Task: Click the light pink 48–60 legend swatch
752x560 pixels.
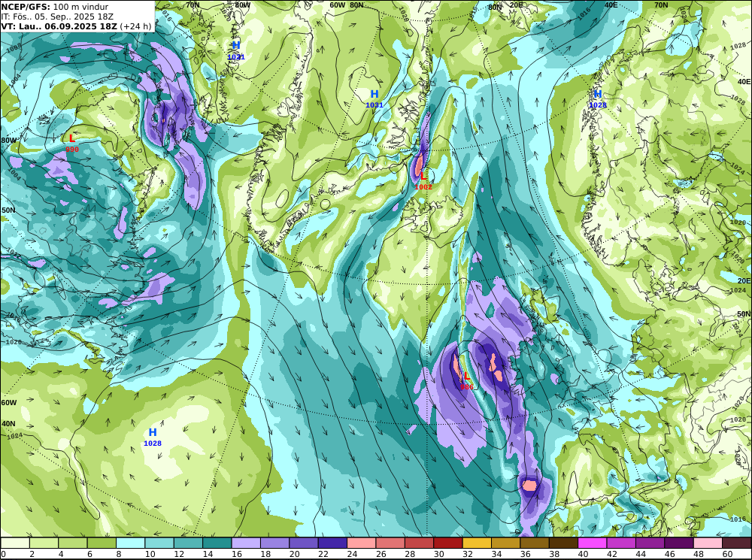Action: [708, 543]
